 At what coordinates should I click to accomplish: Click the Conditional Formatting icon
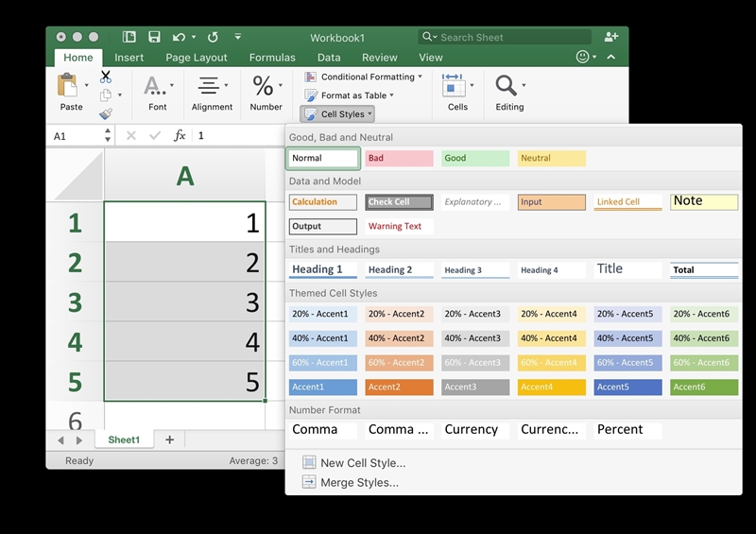[x=311, y=77]
